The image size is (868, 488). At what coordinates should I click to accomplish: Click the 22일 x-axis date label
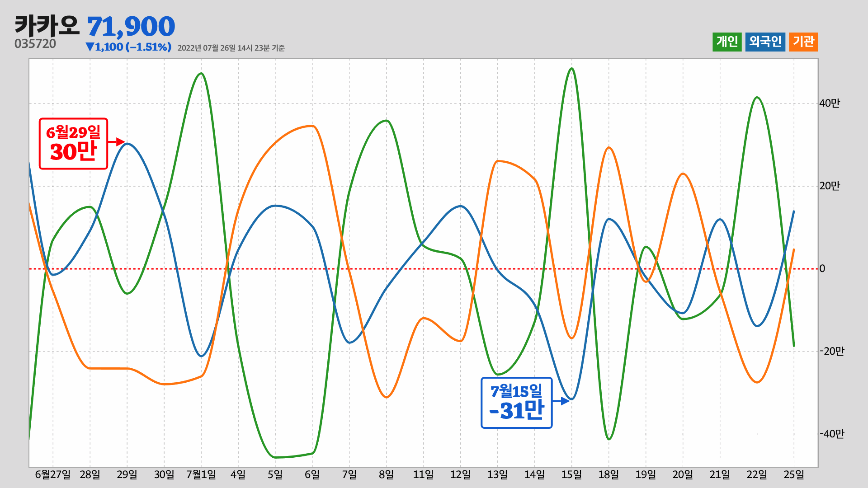[757, 475]
